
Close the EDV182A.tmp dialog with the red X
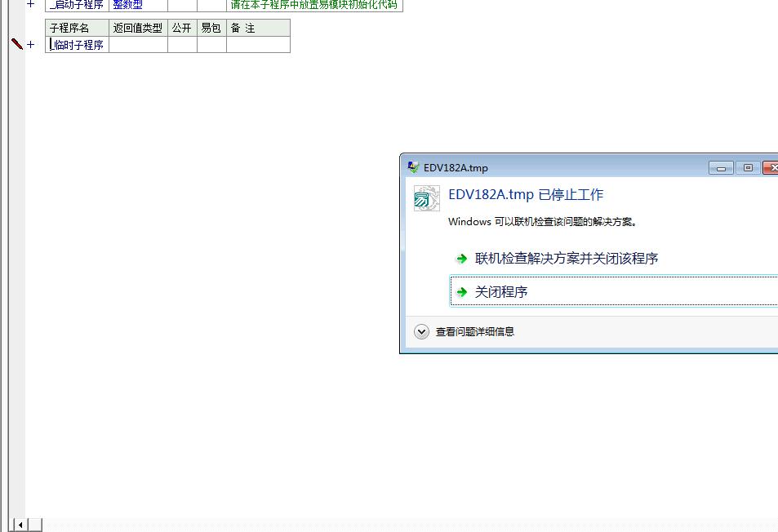point(771,168)
